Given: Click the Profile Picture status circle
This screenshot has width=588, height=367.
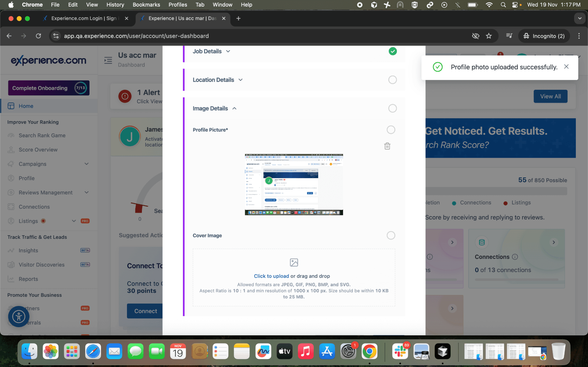Looking at the screenshot, I should 391,130.
